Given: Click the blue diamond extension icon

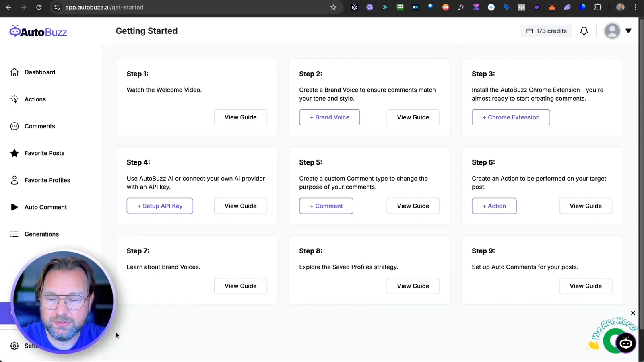Looking at the screenshot, I should [x=430, y=7].
